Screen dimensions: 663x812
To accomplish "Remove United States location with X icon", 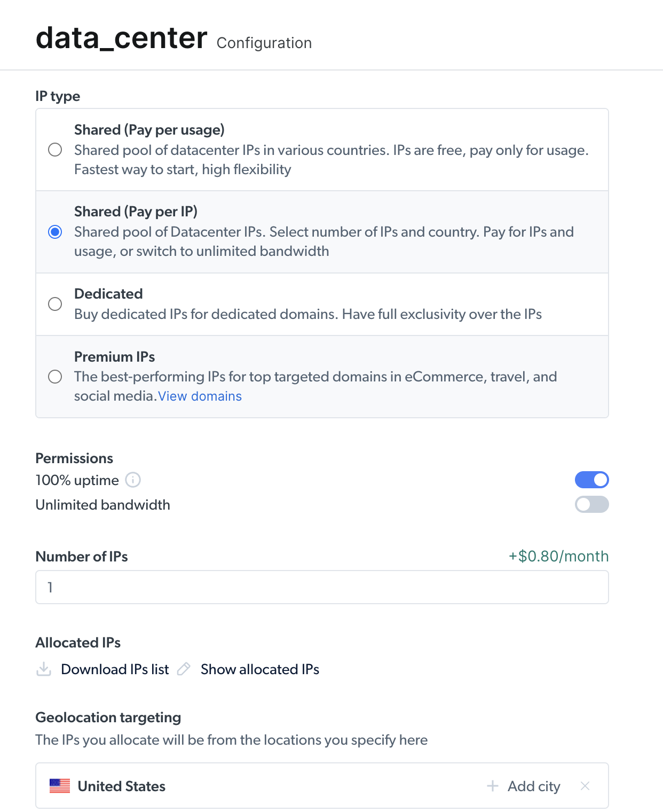I will (x=585, y=786).
